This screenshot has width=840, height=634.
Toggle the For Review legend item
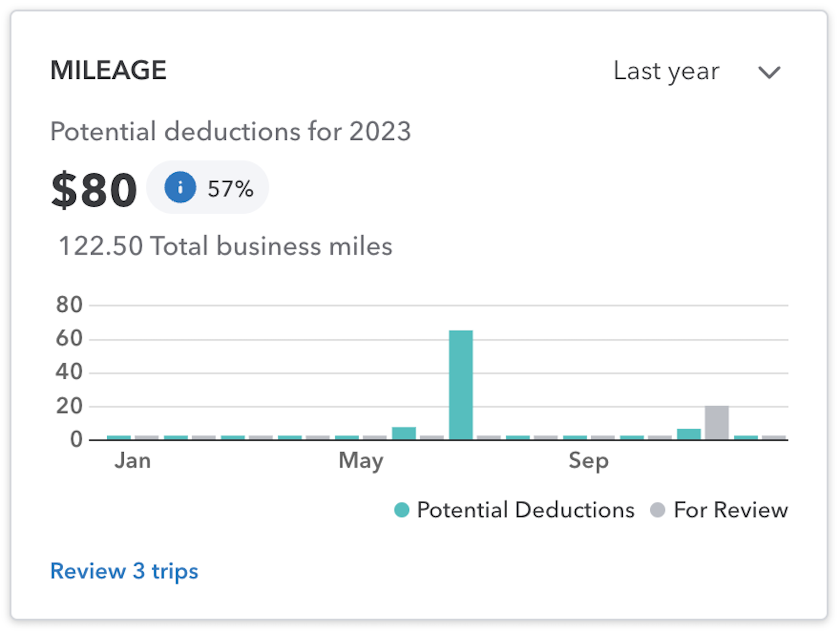point(719,510)
